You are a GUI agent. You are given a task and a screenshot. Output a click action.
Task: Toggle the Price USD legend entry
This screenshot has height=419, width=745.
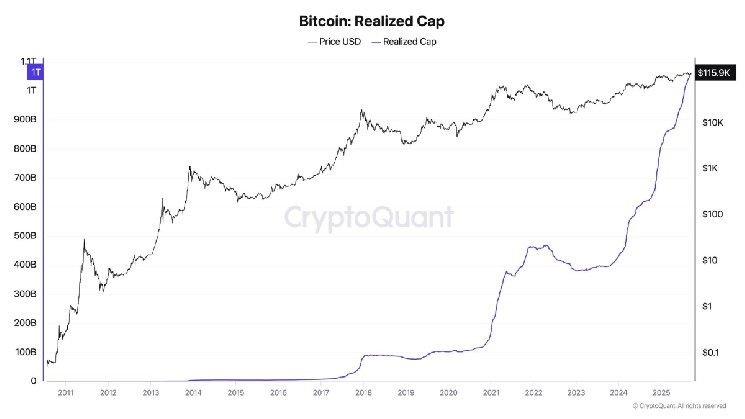[340, 42]
